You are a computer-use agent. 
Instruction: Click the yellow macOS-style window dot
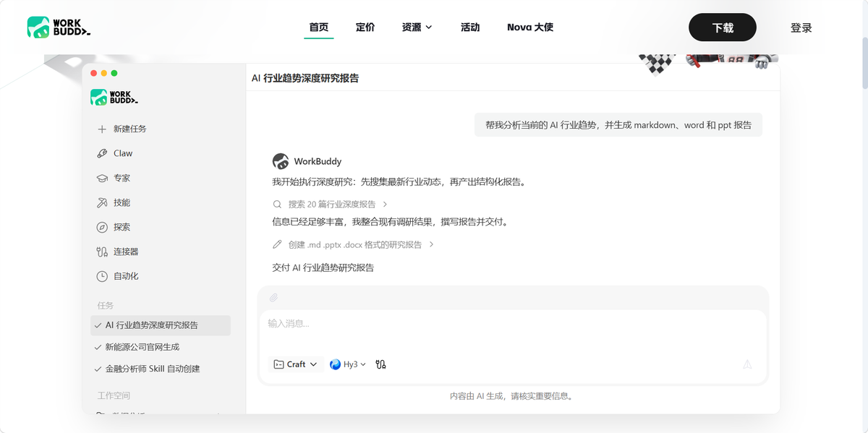[x=104, y=73]
